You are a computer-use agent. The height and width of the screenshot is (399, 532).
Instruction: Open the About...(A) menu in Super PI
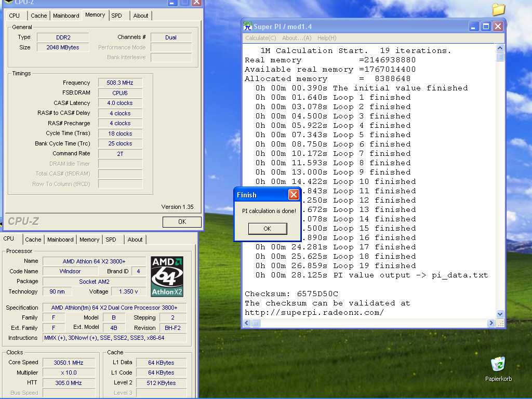point(297,38)
